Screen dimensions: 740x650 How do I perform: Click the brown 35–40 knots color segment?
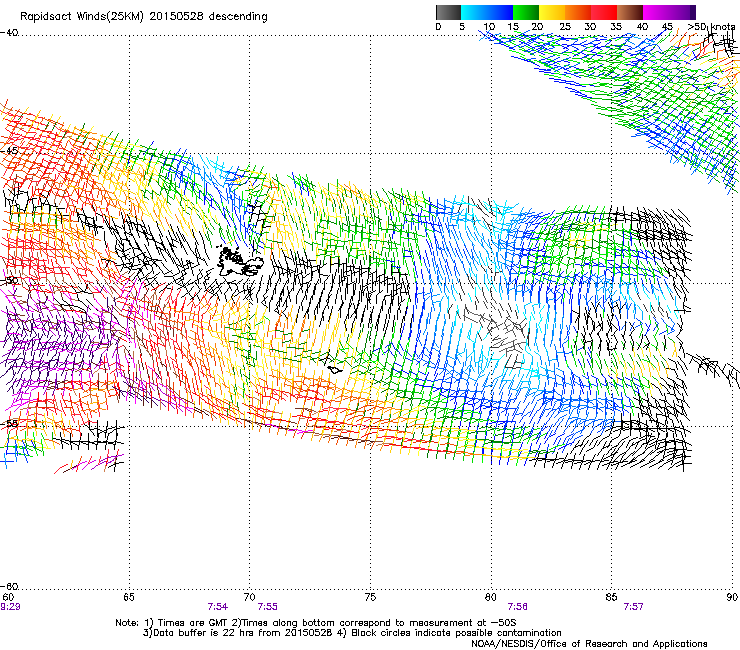(x=630, y=12)
